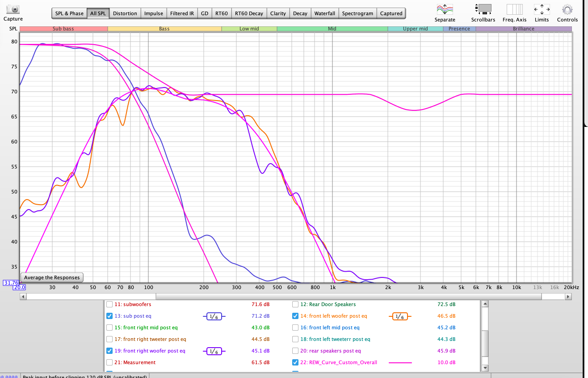Open the Waterfall tab
Viewport: 588px width, 378px height.
(325, 13)
